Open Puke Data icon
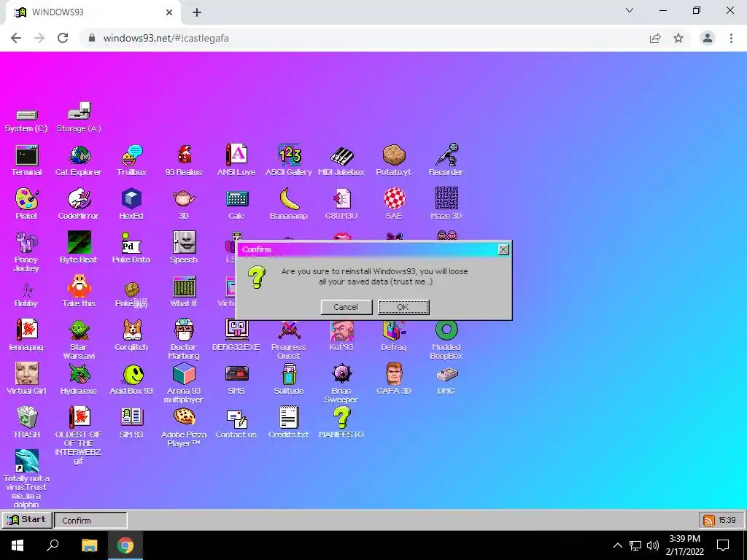This screenshot has height=560, width=747. (131, 242)
